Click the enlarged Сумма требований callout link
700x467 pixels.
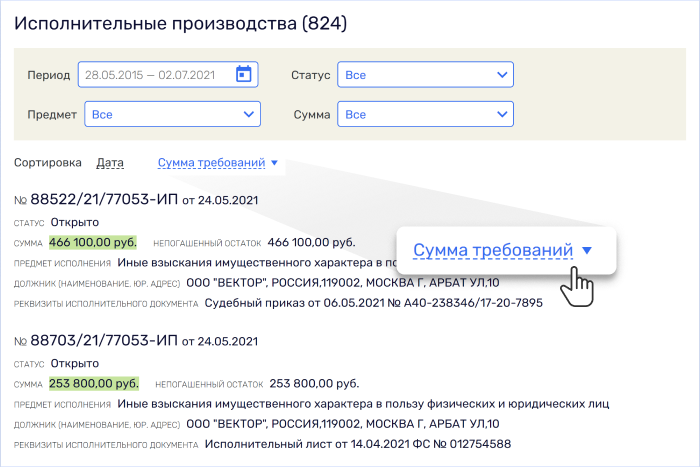(x=493, y=250)
